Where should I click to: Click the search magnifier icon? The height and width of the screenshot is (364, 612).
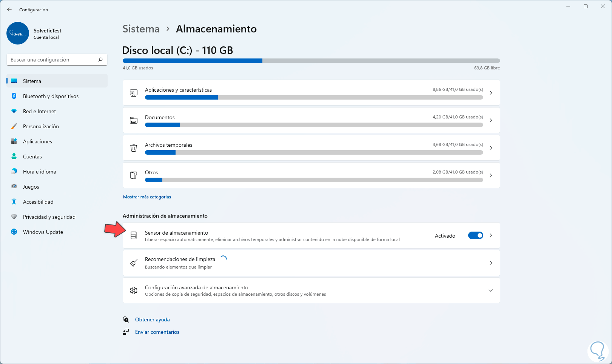click(100, 60)
